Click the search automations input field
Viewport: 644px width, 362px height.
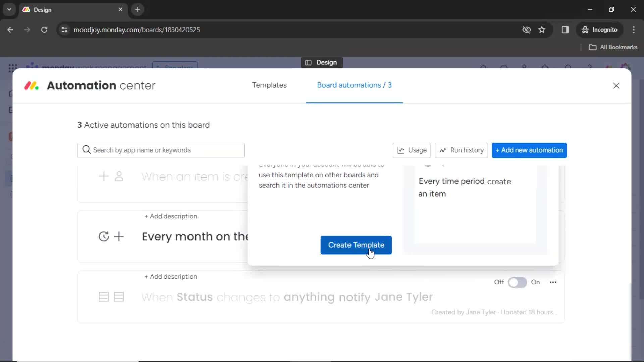(161, 150)
